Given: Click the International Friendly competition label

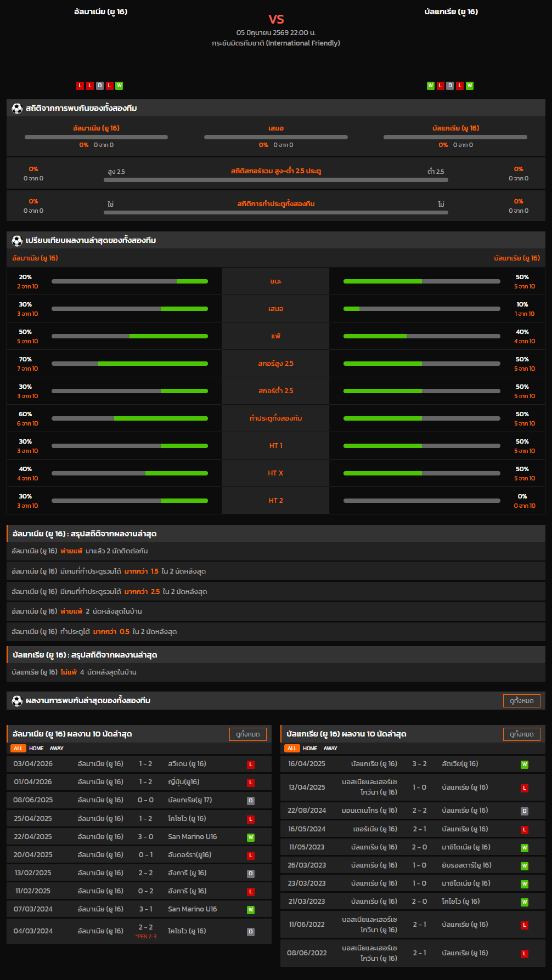Looking at the screenshot, I should [276, 43].
